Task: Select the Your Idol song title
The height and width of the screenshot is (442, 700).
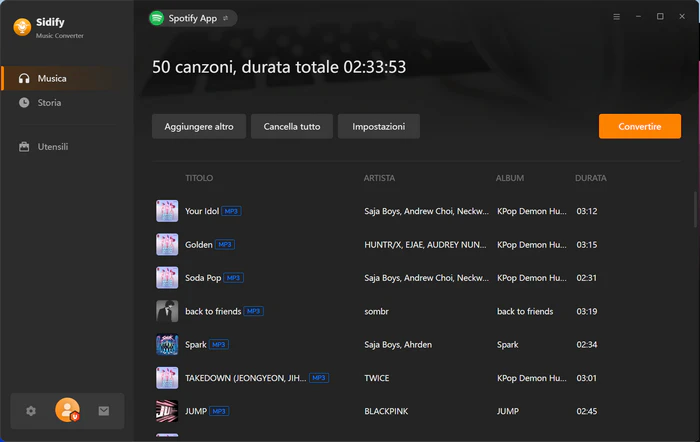Action: click(x=202, y=211)
